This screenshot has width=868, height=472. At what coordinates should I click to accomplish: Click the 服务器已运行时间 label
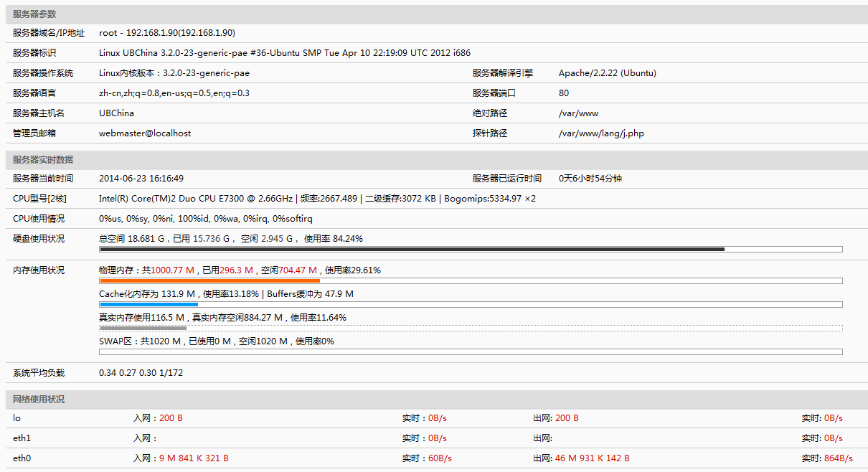coord(507,179)
